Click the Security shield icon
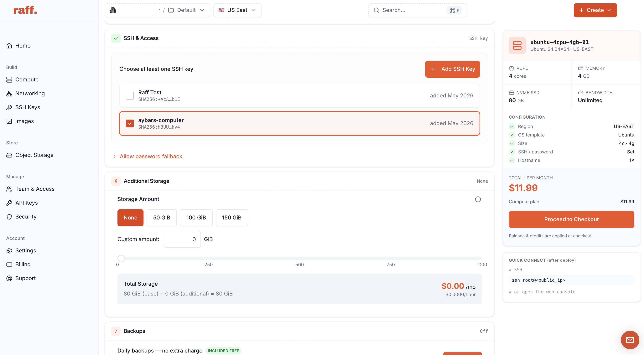 coord(9,217)
